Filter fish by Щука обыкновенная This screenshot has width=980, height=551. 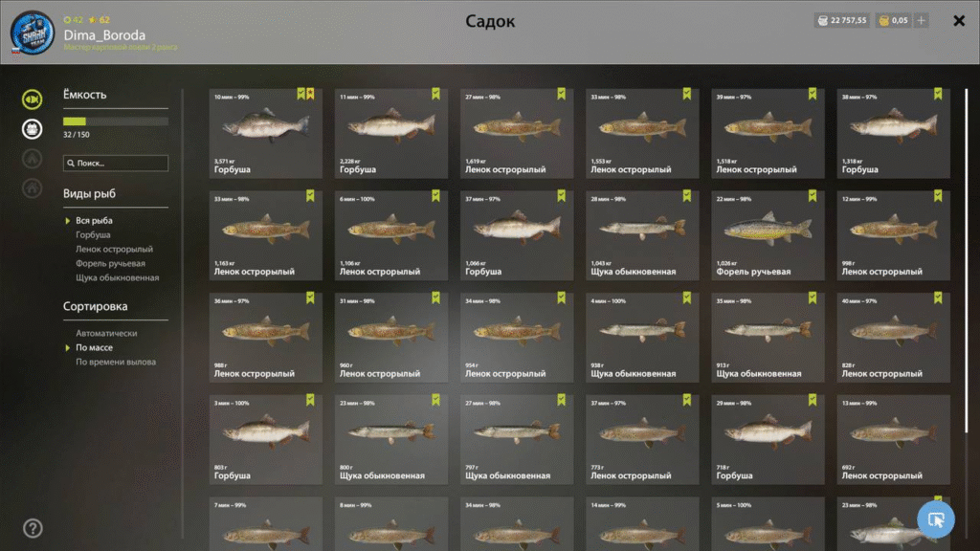(x=118, y=278)
